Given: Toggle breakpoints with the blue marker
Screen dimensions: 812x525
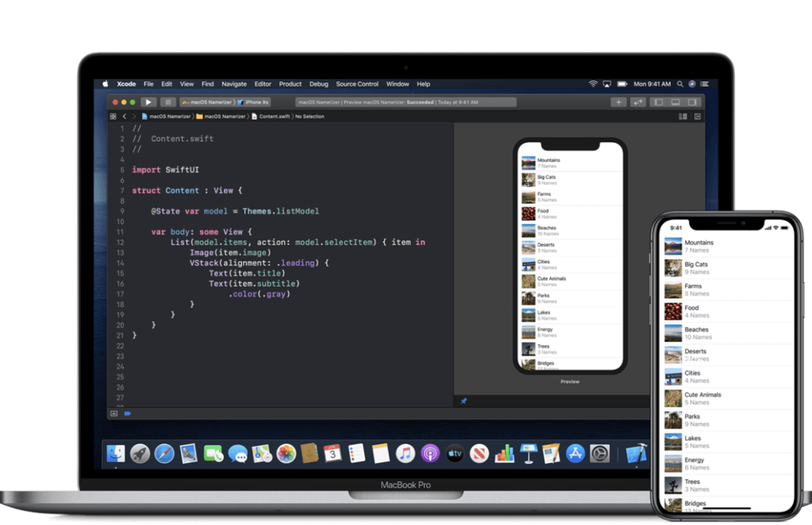Looking at the screenshot, I should click(x=127, y=414).
